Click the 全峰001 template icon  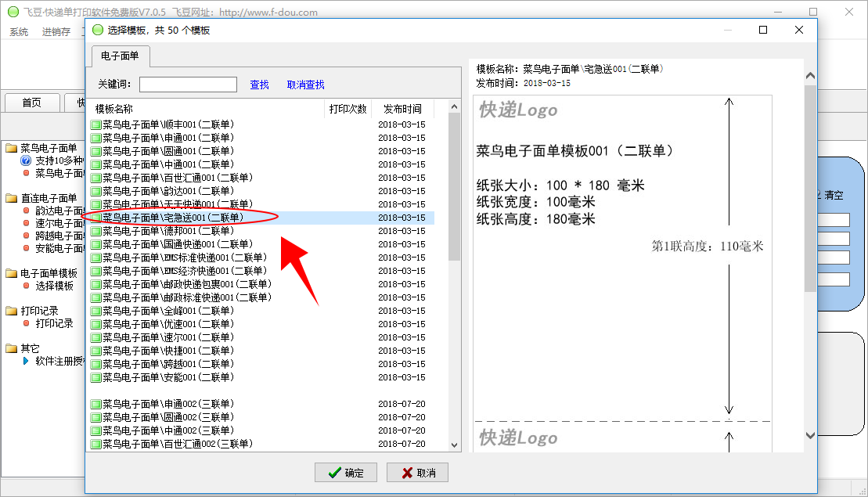pyautogui.click(x=95, y=311)
